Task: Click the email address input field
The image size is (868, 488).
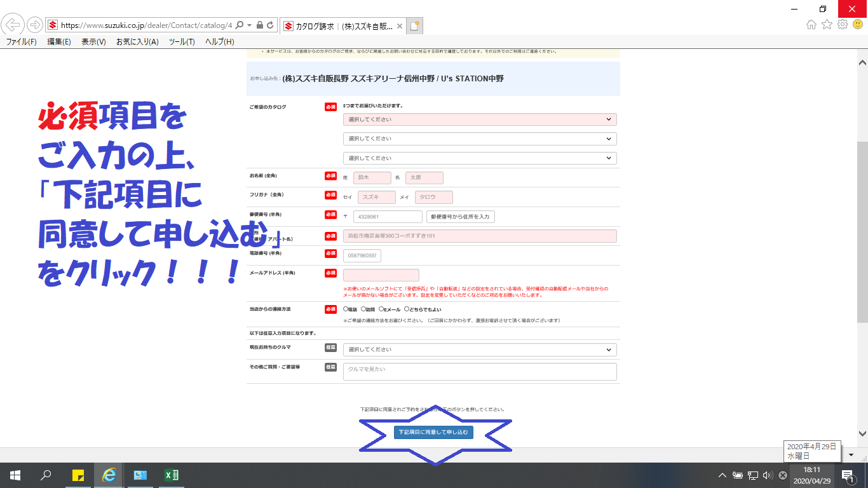Action: click(381, 275)
